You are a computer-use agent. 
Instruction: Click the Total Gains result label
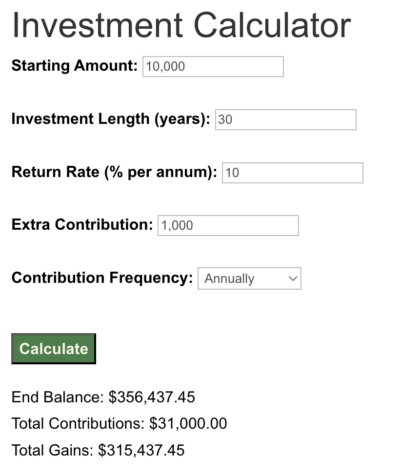(x=53, y=450)
